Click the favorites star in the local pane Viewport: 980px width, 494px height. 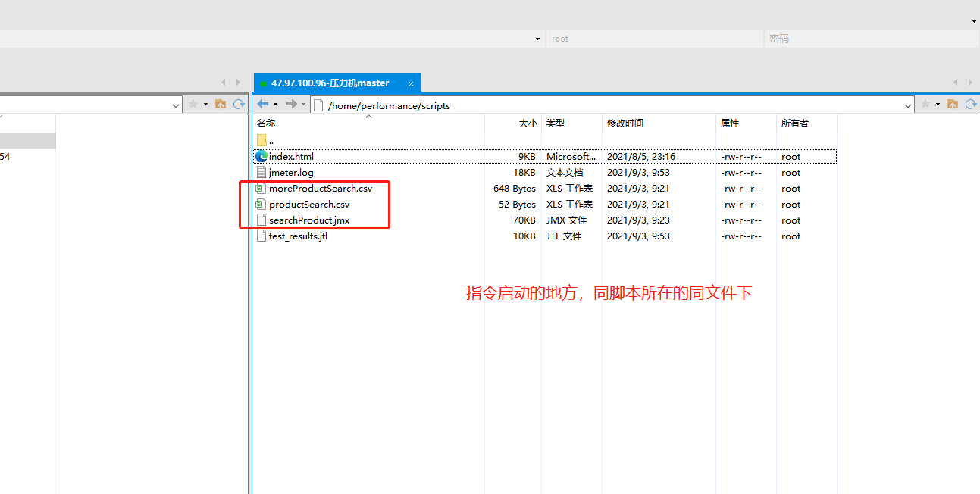(x=193, y=104)
